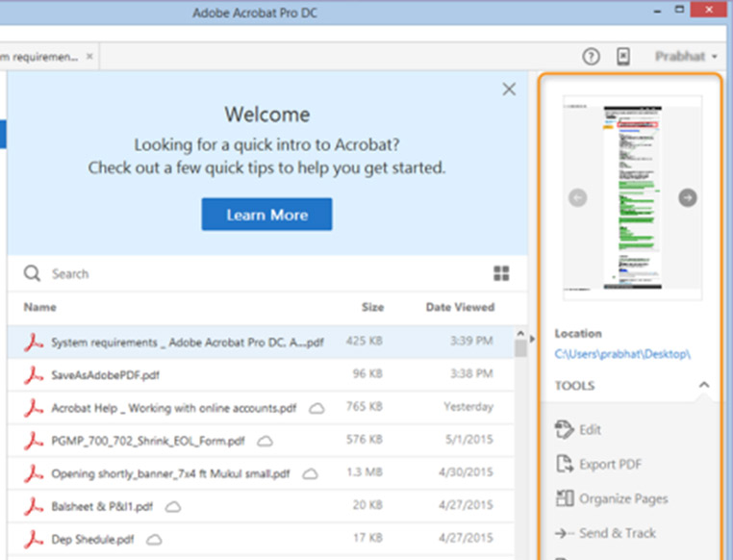Select Acrobat Help Working with online accounts.pdf
Image resolution: width=733 pixels, height=560 pixels.
261,408
